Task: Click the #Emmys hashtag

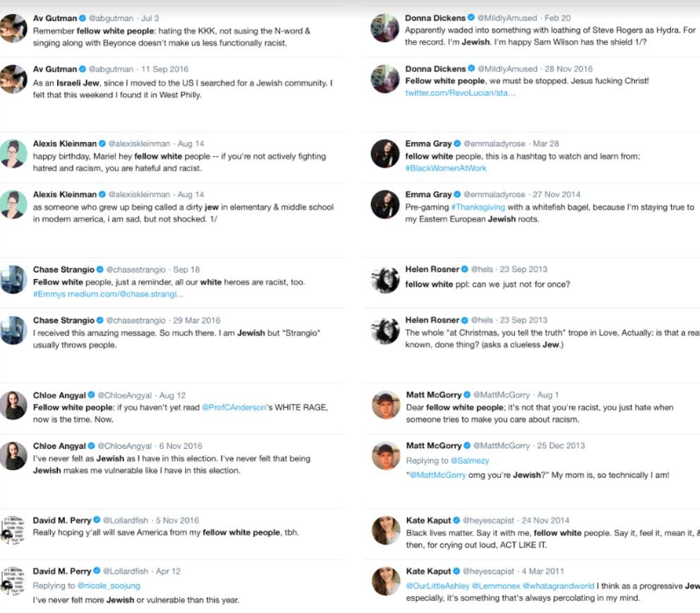Action: [50, 295]
